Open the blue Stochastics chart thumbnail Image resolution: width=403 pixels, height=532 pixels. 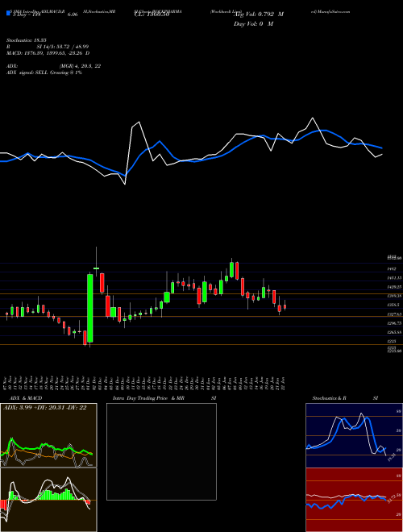pos(354,435)
